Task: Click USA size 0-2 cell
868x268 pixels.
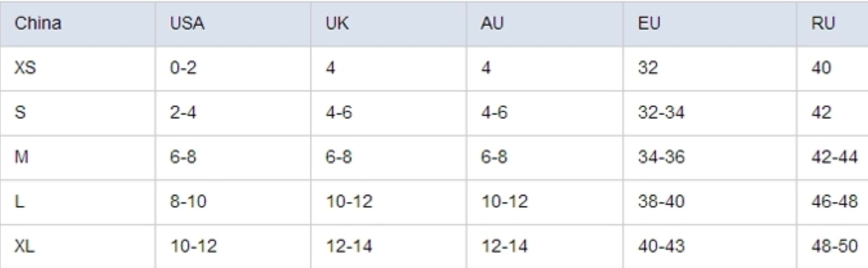Action: (x=233, y=68)
